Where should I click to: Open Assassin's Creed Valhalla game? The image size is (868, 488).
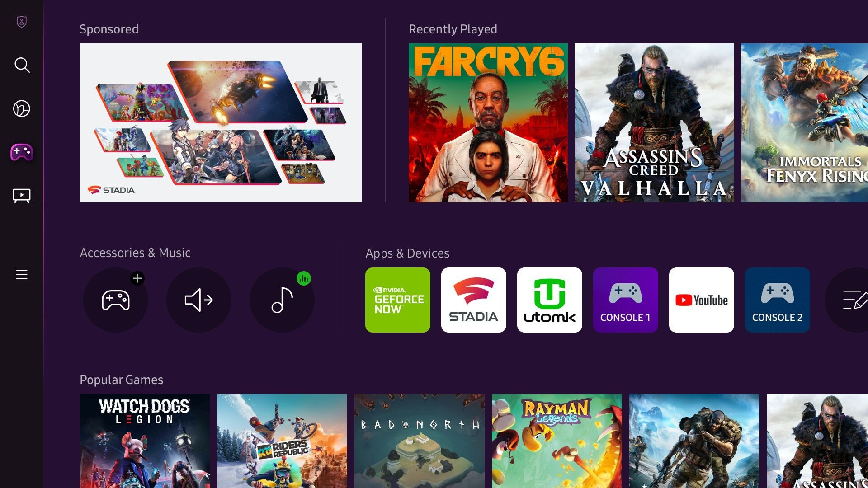coord(654,123)
